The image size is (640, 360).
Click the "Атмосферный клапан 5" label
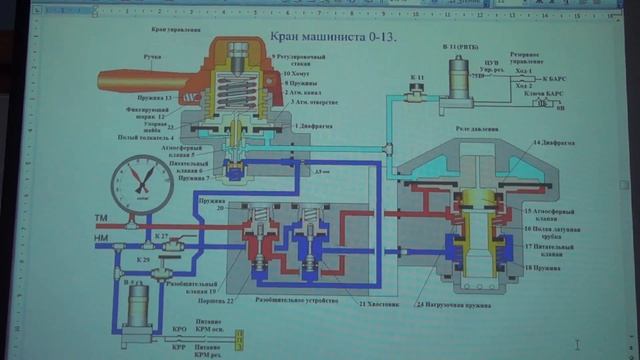tap(181, 151)
